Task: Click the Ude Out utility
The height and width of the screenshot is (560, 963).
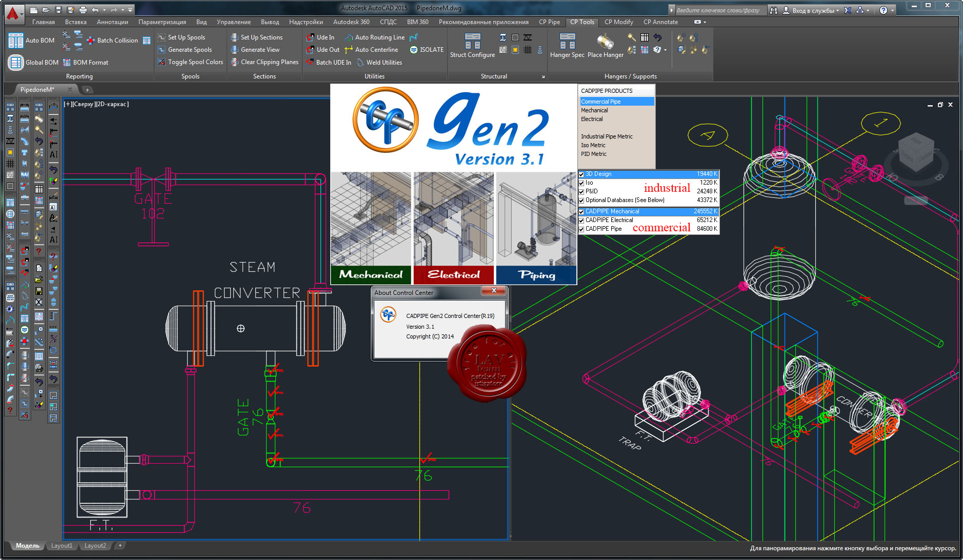Action: tap(323, 50)
